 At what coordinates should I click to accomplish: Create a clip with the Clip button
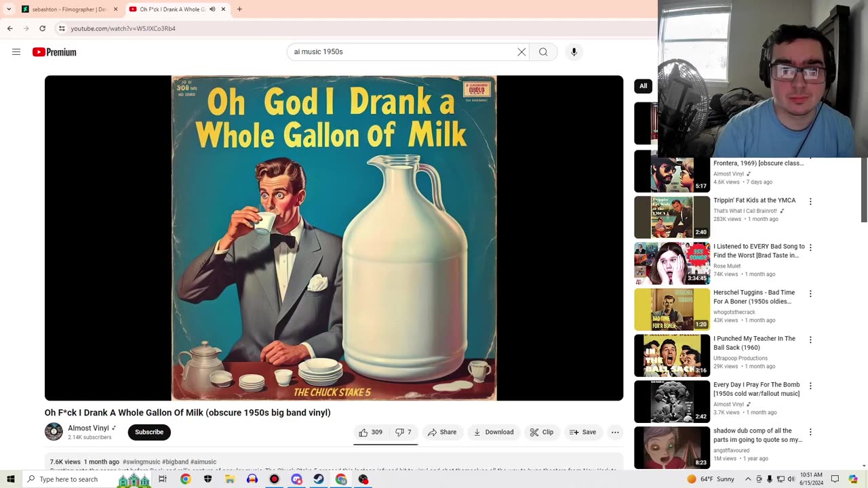tap(542, 432)
